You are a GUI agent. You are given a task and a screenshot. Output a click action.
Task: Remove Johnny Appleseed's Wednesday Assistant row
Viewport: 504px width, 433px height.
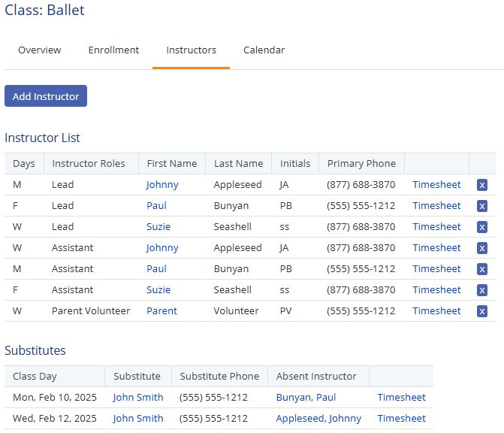[482, 248]
